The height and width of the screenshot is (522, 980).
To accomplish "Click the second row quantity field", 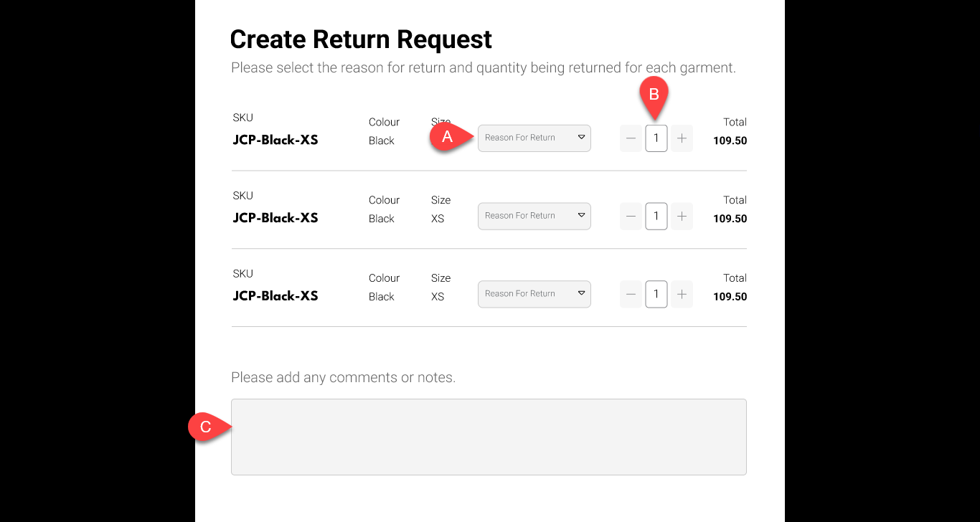I will point(656,216).
